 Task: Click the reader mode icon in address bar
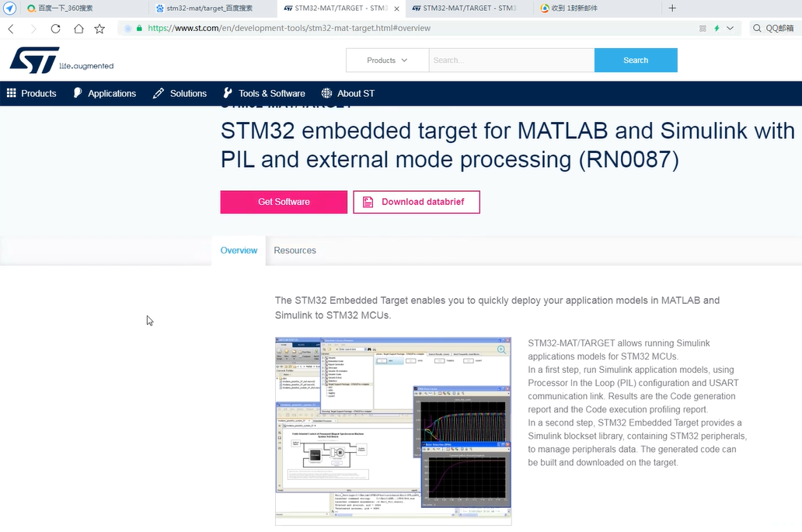(x=703, y=29)
